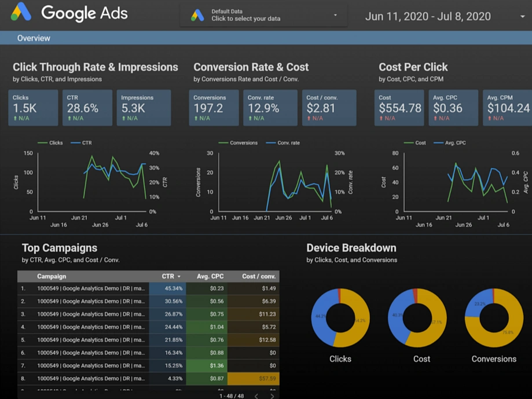Select the Conversions 197.2 scorecard
This screenshot has height=399, width=532.
(x=214, y=108)
